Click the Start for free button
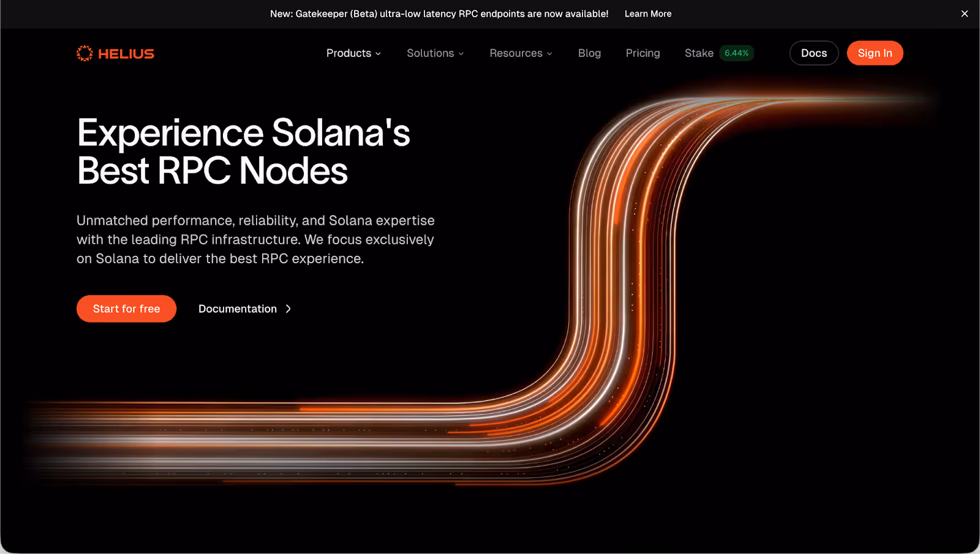Viewport: 980px width, 554px height. [x=126, y=309]
